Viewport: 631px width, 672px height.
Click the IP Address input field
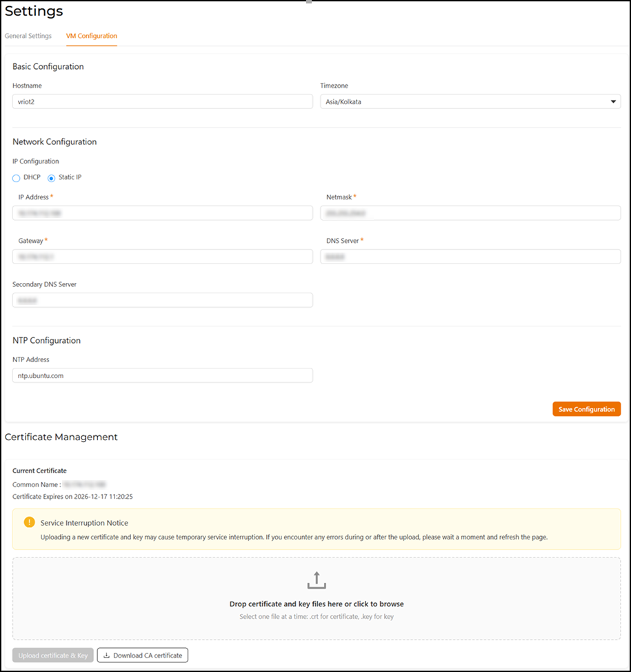tap(162, 213)
